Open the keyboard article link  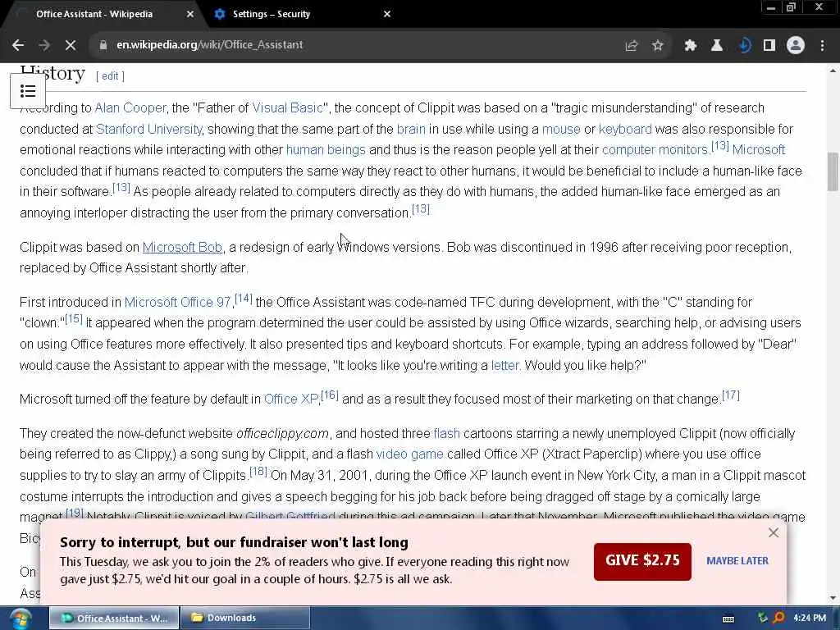click(625, 129)
